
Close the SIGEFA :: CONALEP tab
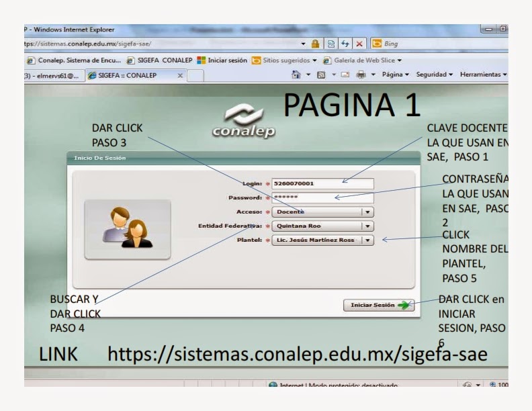tap(180, 76)
